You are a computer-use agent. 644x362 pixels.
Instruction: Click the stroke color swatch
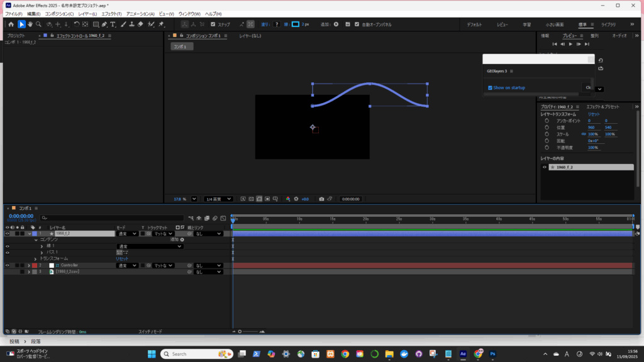click(x=295, y=25)
